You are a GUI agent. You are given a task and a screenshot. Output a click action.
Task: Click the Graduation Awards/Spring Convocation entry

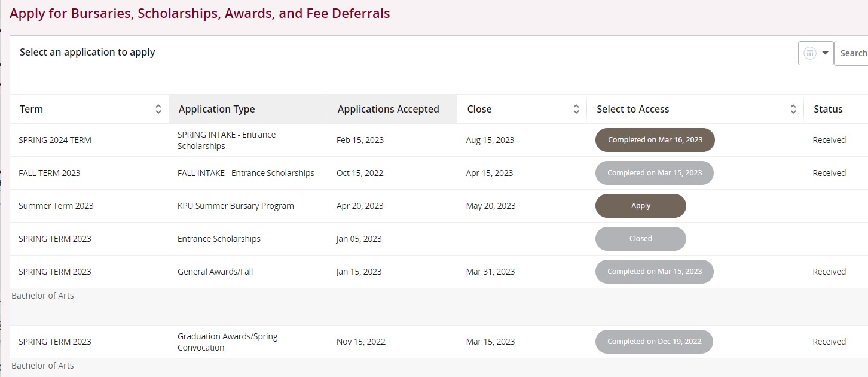[227, 342]
